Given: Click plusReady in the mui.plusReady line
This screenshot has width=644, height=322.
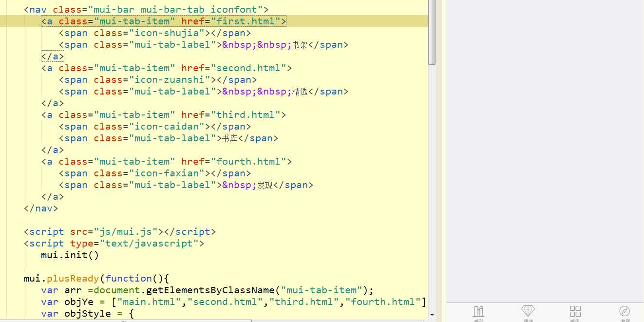Looking at the screenshot, I should 73,278.
